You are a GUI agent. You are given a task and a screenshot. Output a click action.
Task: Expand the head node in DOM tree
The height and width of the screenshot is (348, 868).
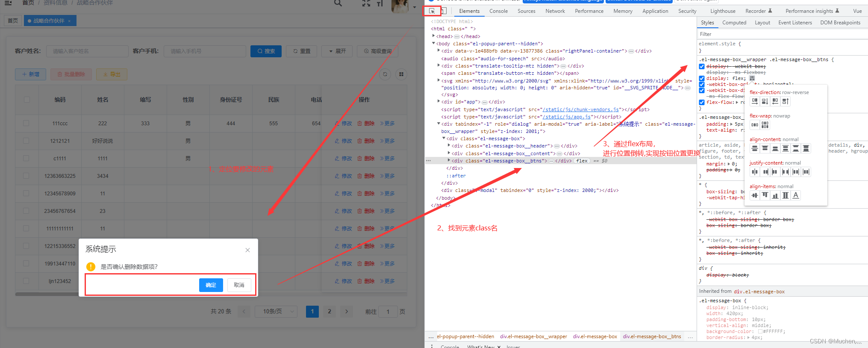pos(433,36)
